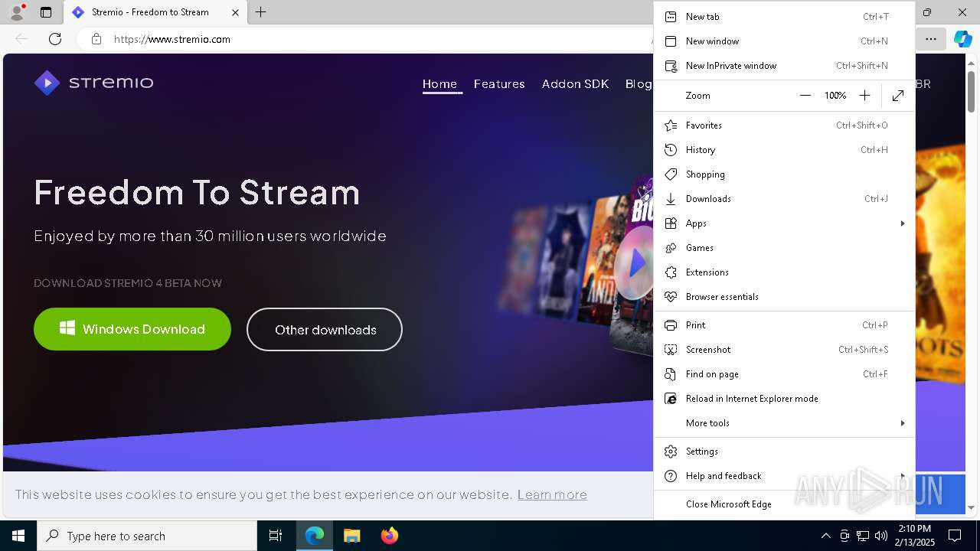Image resolution: width=980 pixels, height=551 pixels.
Task: Click the Windows Download button
Action: tap(132, 329)
